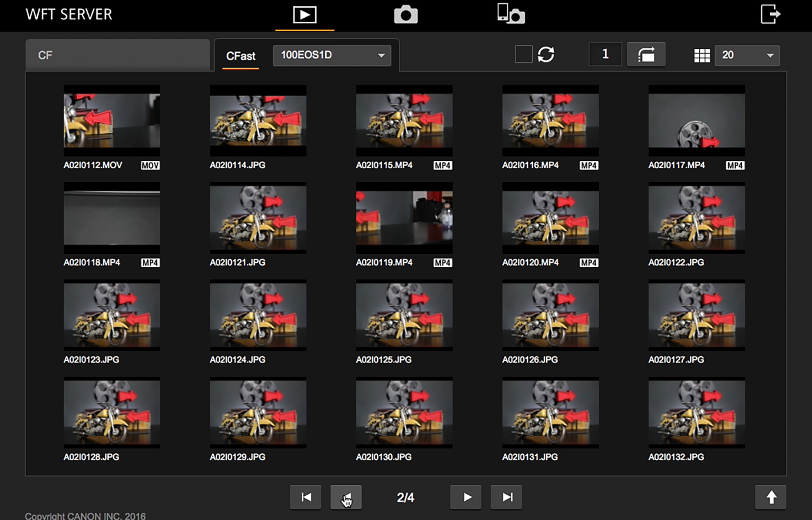The width and height of the screenshot is (812, 520).
Task: Go to the first page
Action: click(306, 497)
